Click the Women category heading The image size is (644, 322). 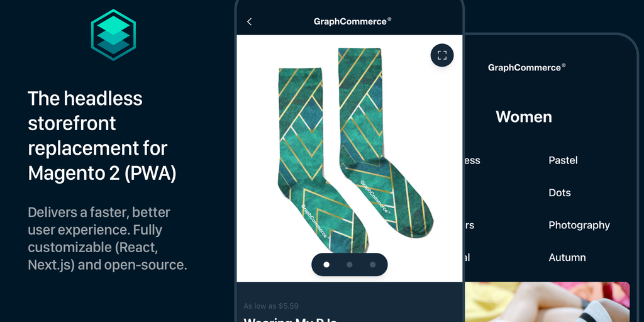click(x=524, y=116)
